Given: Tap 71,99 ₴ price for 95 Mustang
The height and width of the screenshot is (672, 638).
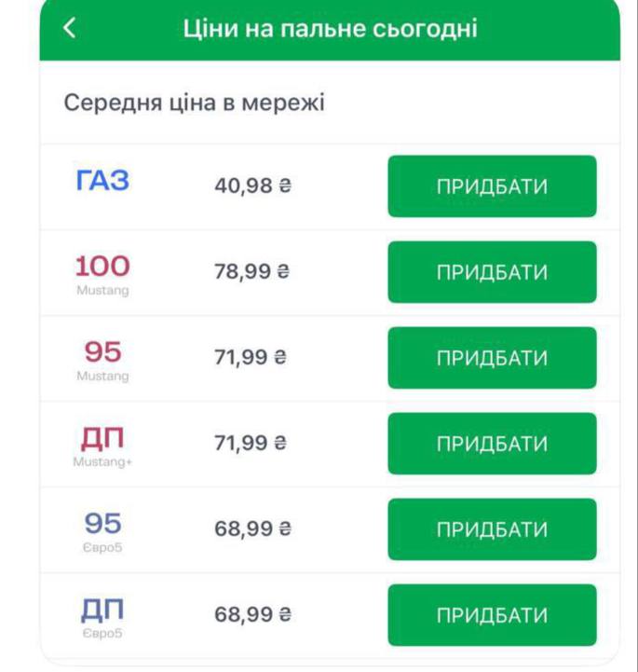Looking at the screenshot, I should [252, 358].
